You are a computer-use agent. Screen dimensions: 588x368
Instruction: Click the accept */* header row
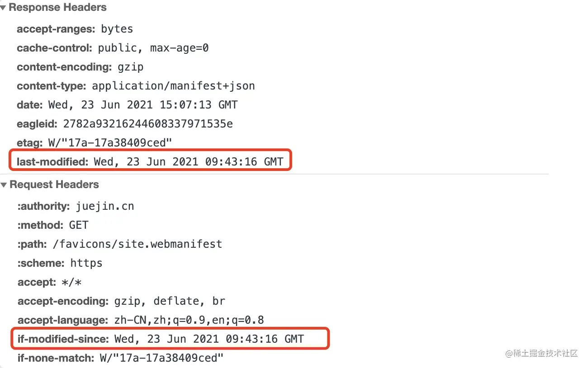(x=50, y=282)
